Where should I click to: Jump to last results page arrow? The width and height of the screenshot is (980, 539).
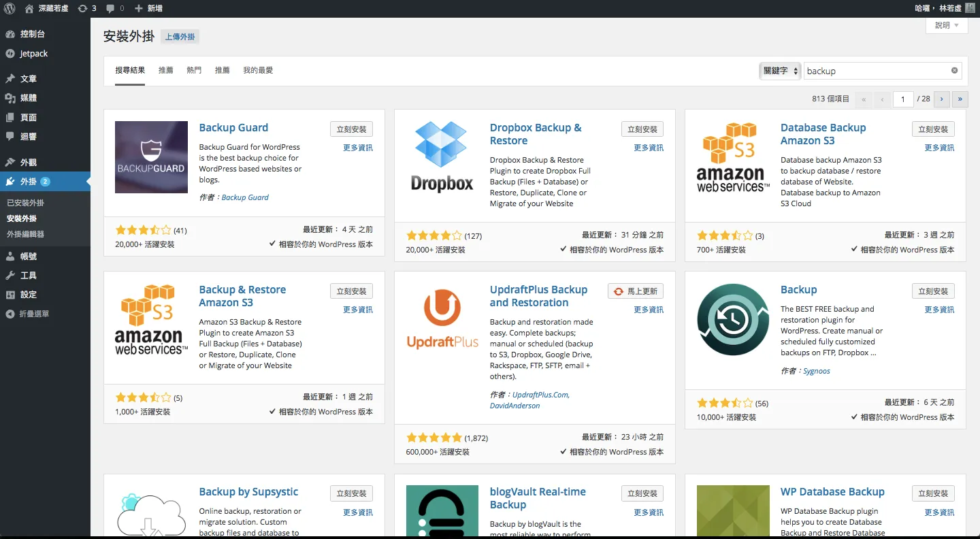[x=960, y=99]
